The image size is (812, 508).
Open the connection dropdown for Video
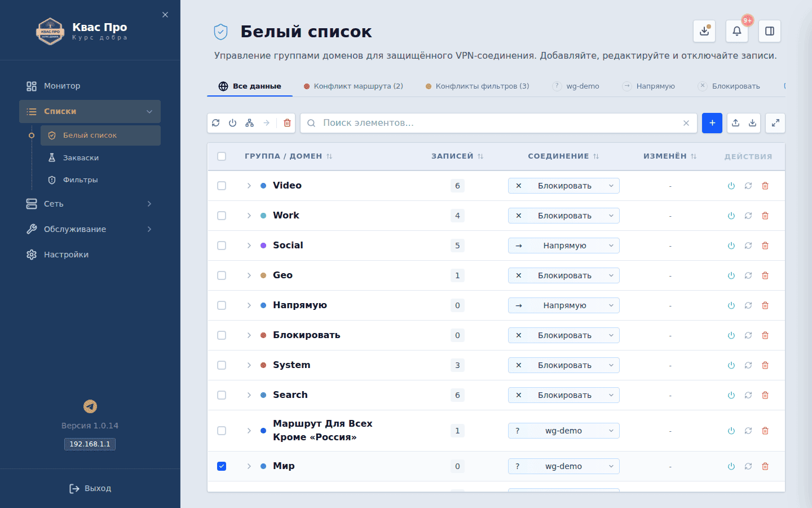[x=564, y=186]
